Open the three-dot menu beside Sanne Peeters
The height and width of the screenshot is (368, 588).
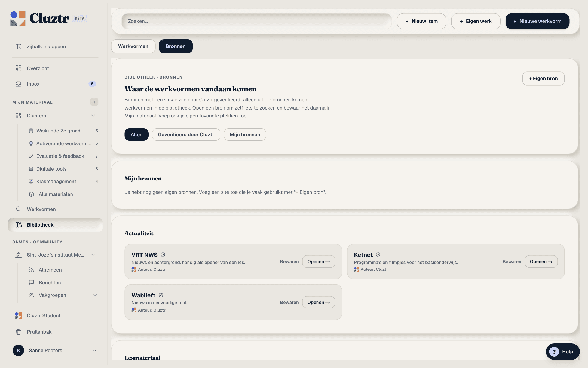(95, 351)
